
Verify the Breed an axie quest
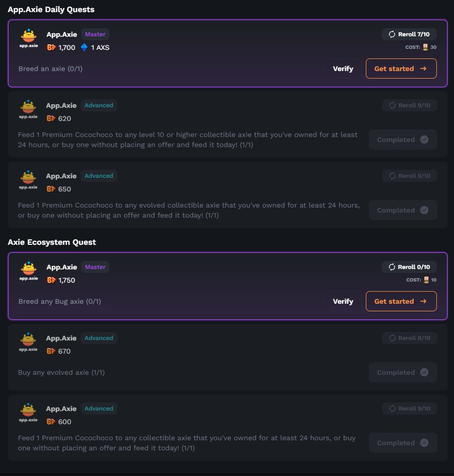tap(343, 69)
